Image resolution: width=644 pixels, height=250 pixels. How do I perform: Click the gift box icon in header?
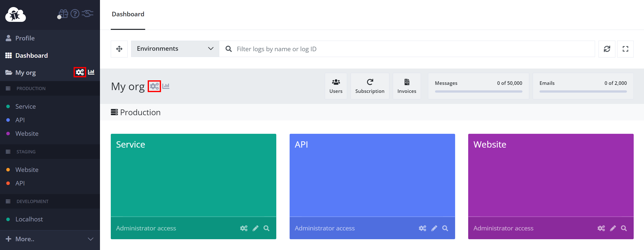63,14
